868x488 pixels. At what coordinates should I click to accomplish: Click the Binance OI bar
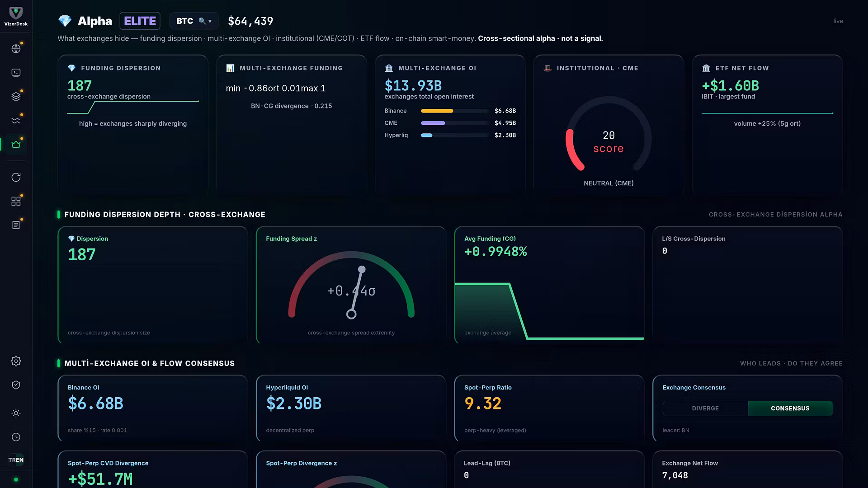tap(455, 111)
